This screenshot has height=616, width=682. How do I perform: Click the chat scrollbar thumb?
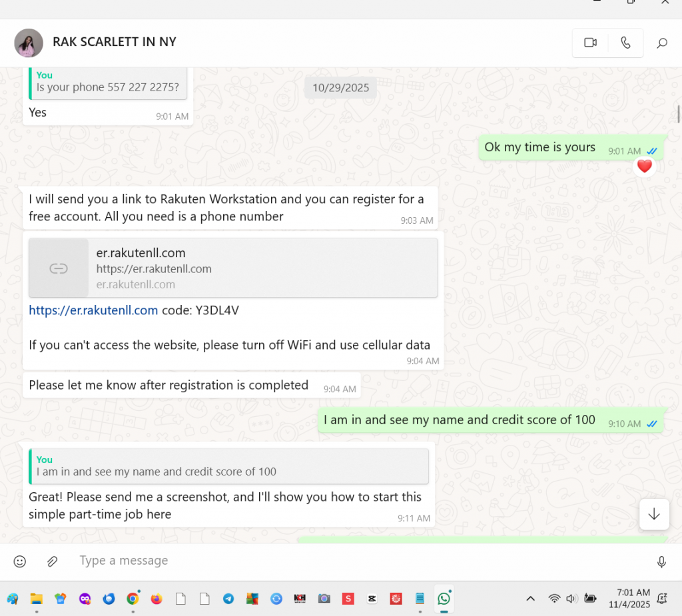coord(678,115)
